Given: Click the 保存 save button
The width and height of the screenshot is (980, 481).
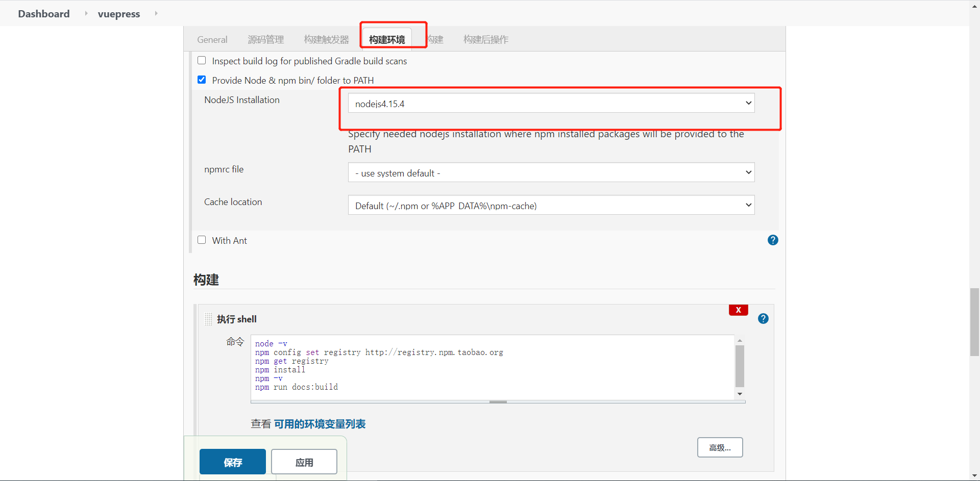Looking at the screenshot, I should (x=233, y=462).
